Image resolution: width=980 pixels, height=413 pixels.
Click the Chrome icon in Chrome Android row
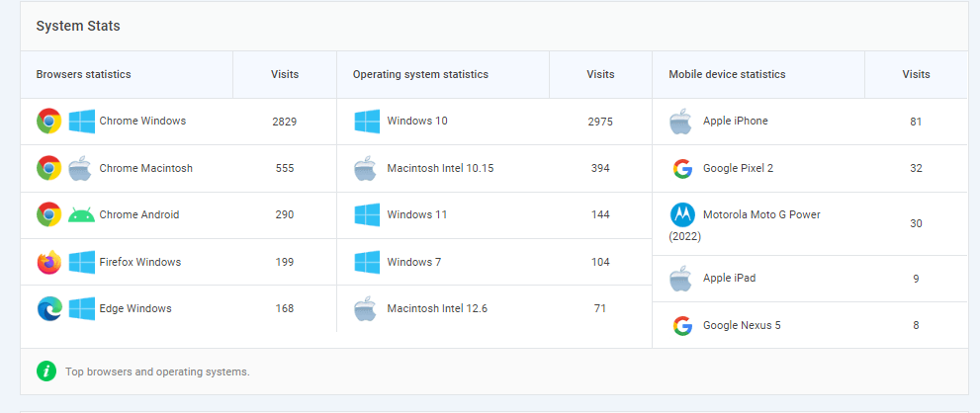click(48, 214)
